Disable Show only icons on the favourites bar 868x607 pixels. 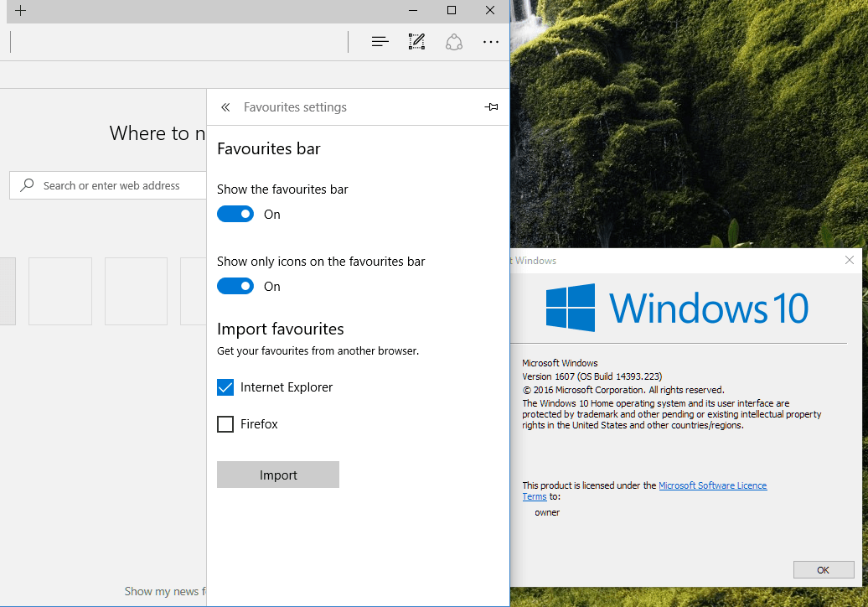tap(235, 286)
